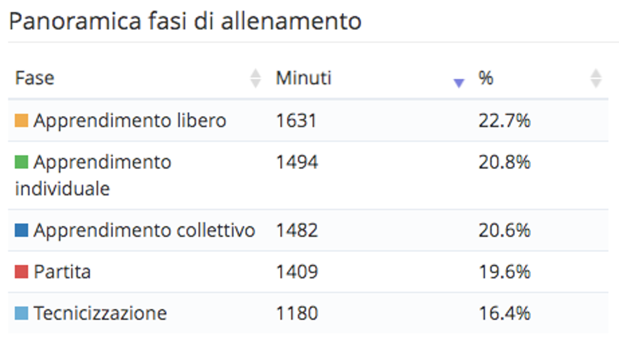The image size is (619, 364).
Task: Click the orange Apprendimento libero swatch
Action: pyautogui.click(x=21, y=120)
